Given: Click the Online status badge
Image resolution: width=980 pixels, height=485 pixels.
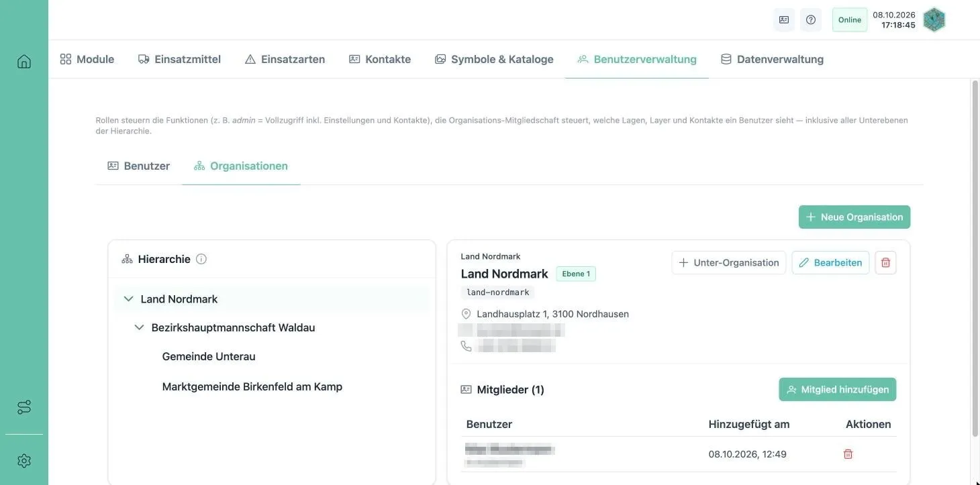Looking at the screenshot, I should tap(850, 19).
